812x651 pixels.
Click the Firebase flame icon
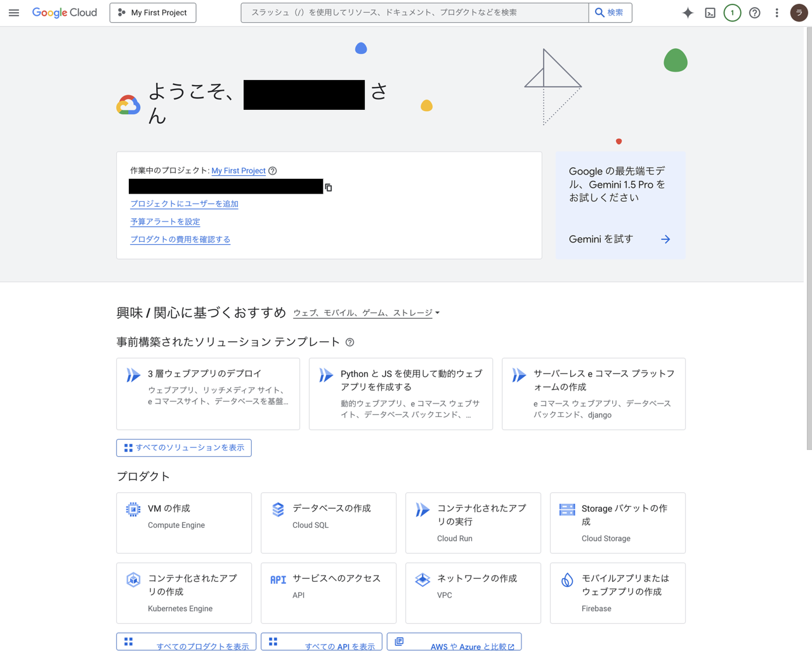[567, 579]
